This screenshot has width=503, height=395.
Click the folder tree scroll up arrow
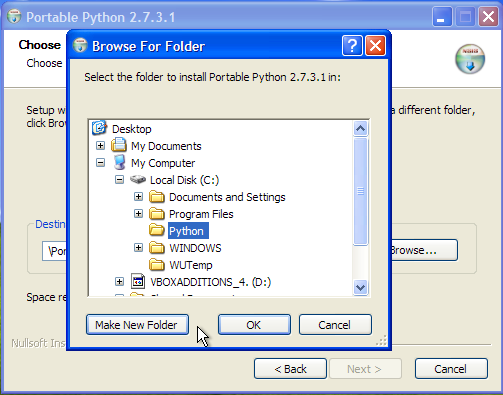(360, 128)
